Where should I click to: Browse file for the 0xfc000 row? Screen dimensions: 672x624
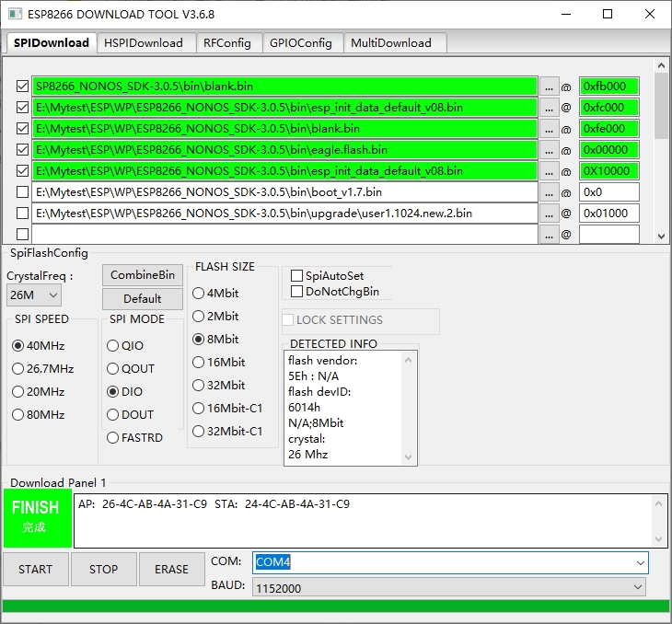coord(549,107)
